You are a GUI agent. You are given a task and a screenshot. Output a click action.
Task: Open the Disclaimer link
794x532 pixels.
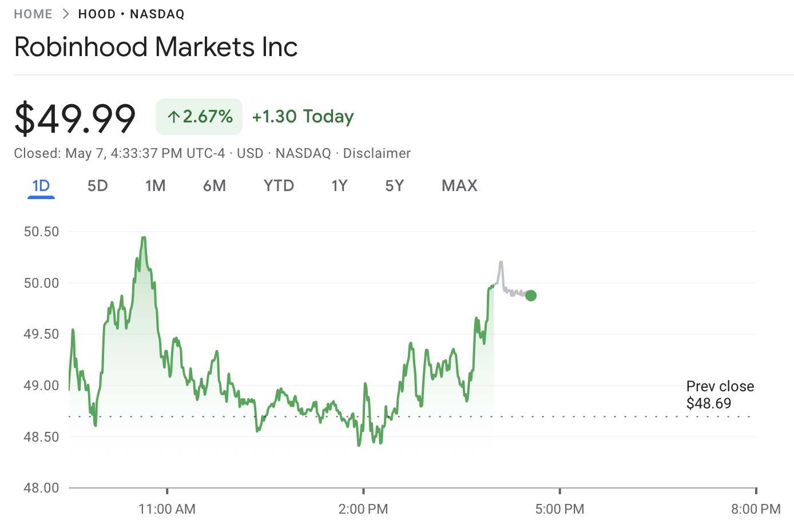376,153
